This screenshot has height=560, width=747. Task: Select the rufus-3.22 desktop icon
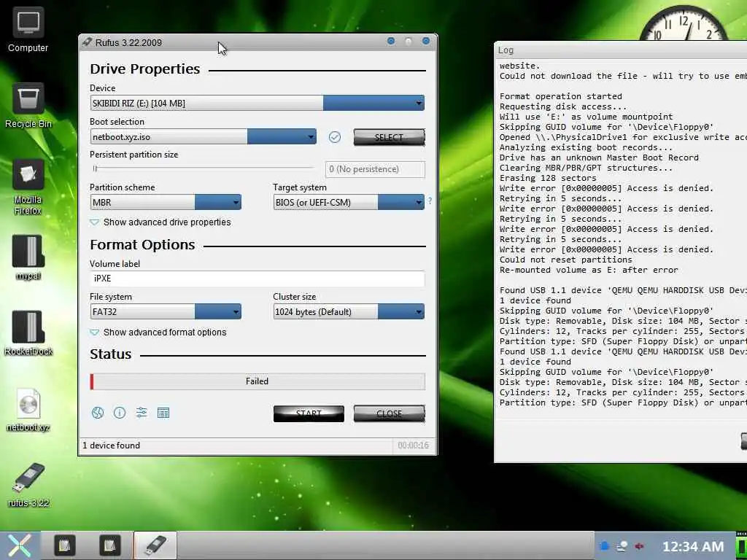tap(28, 485)
